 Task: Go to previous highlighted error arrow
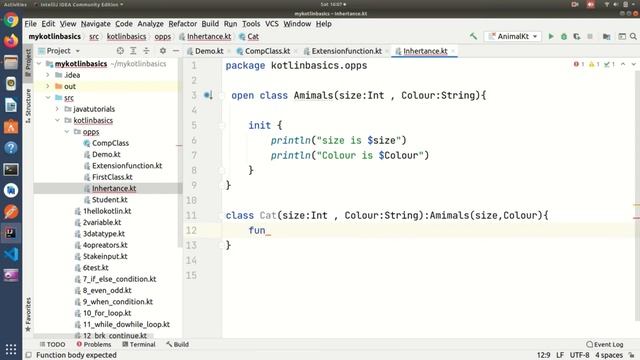click(x=623, y=64)
